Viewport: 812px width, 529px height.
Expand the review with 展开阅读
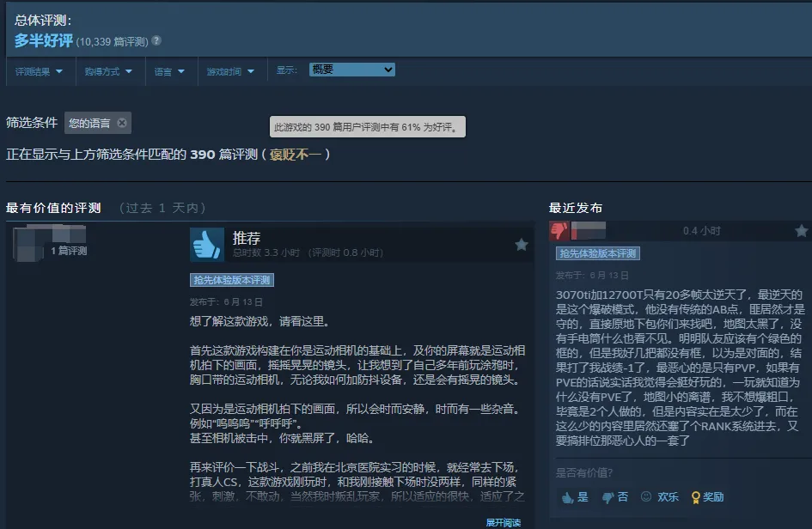[503, 522]
